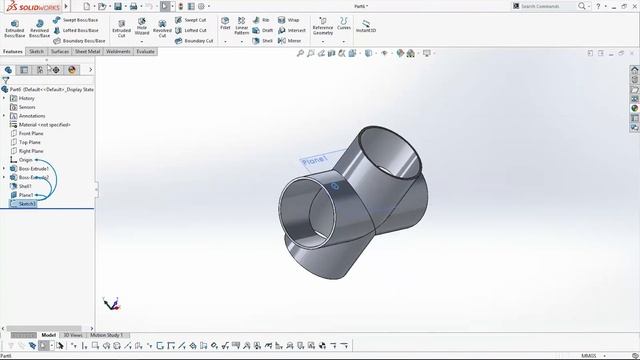Expand the History node

tap(4, 98)
